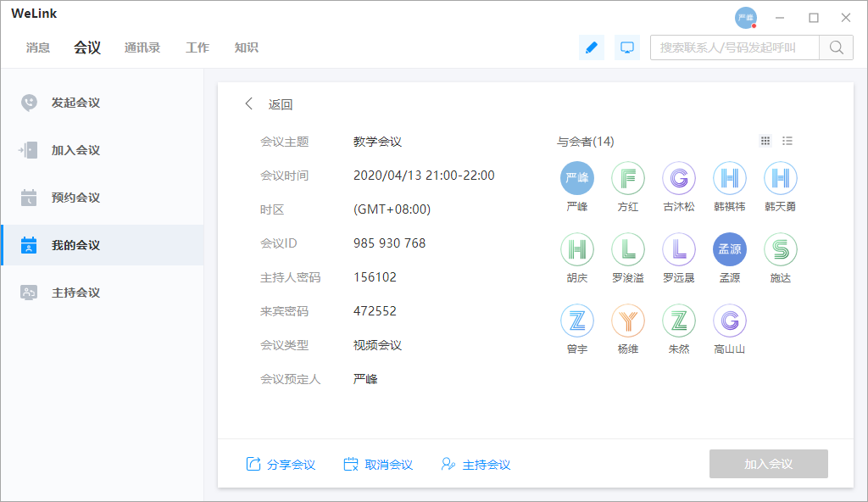Open the screen sharing monitor icon
868x502 pixels.
click(x=627, y=47)
